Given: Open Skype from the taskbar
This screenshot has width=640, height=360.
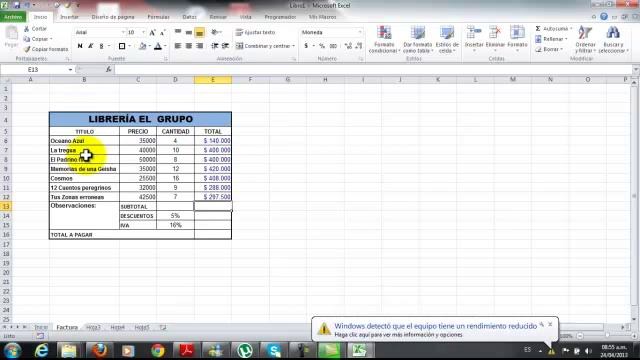Looking at the screenshot, I should [x=274, y=351].
